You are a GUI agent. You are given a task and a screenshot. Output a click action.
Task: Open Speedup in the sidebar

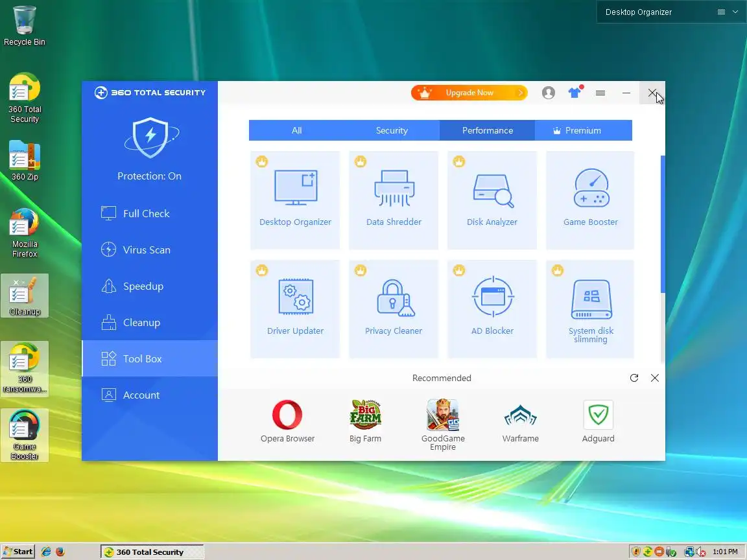tap(150, 286)
